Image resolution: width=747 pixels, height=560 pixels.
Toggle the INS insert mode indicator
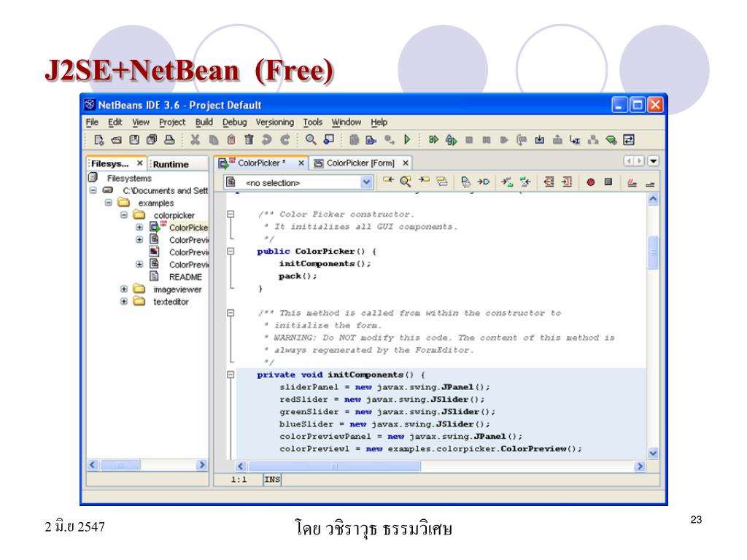(272, 479)
